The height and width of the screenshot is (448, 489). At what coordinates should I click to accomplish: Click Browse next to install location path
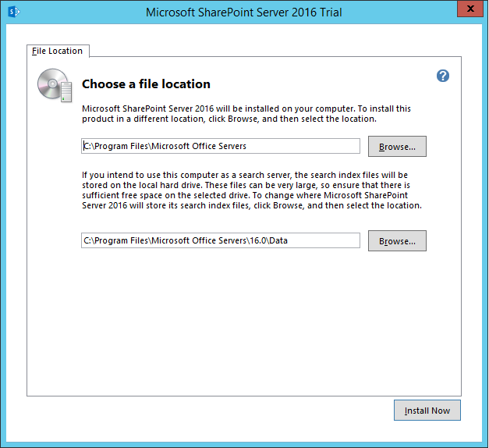(x=397, y=147)
